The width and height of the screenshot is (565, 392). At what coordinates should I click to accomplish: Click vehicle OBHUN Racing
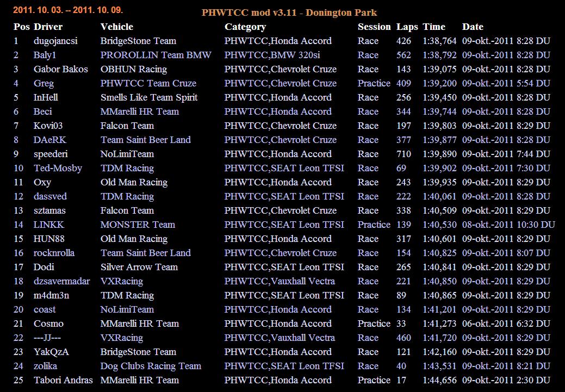coord(134,69)
